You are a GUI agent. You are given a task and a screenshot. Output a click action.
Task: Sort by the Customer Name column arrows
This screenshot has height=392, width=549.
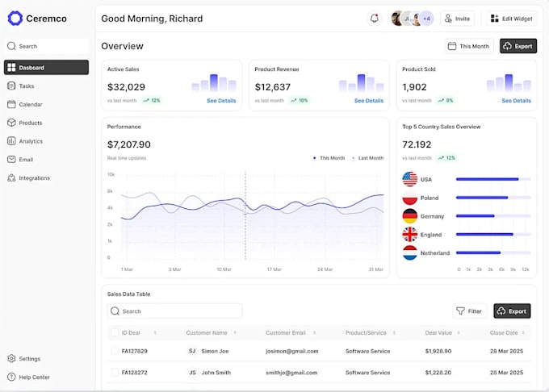click(235, 332)
